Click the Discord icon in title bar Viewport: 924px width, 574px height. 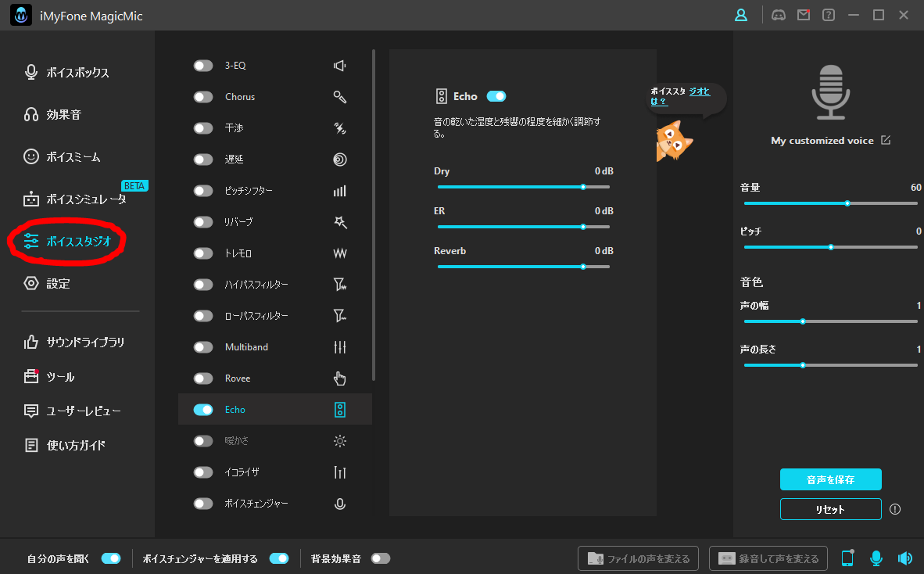pos(778,15)
